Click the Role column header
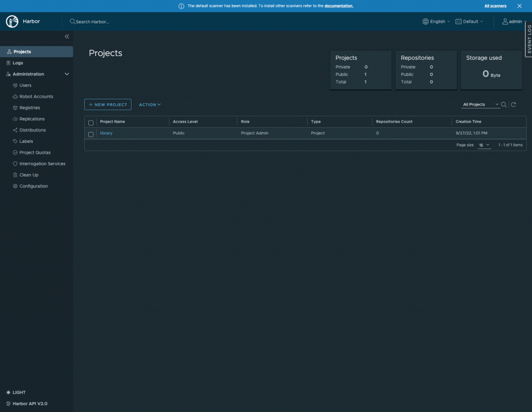Image resolution: width=532 pixels, height=412 pixels. pyautogui.click(x=245, y=122)
